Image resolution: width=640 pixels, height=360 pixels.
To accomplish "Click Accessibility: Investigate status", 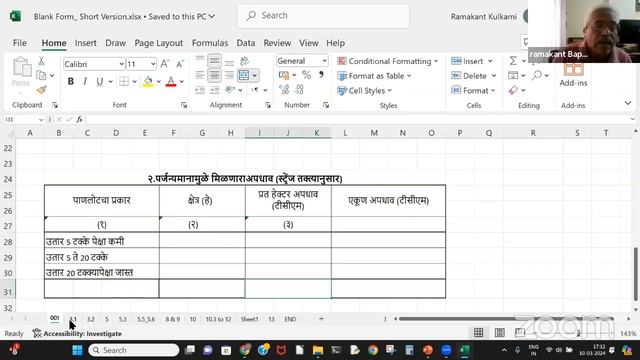I will pyautogui.click(x=77, y=333).
